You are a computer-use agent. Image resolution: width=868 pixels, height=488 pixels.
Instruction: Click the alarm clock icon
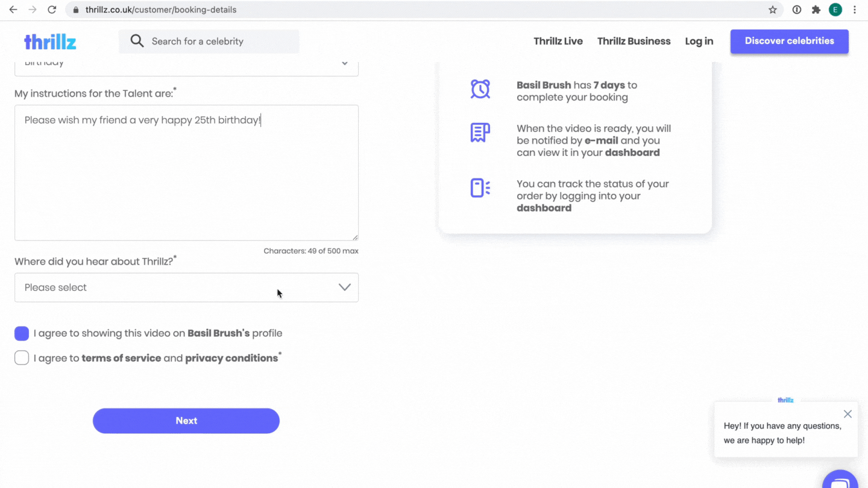point(480,89)
